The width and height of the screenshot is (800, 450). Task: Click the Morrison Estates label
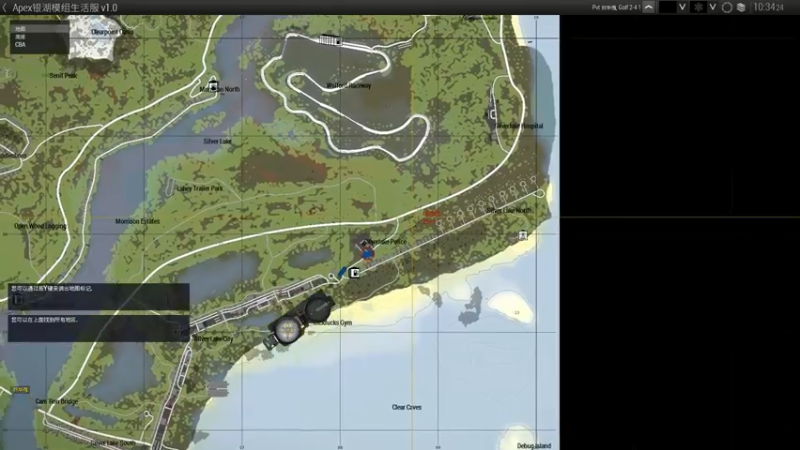click(x=137, y=221)
